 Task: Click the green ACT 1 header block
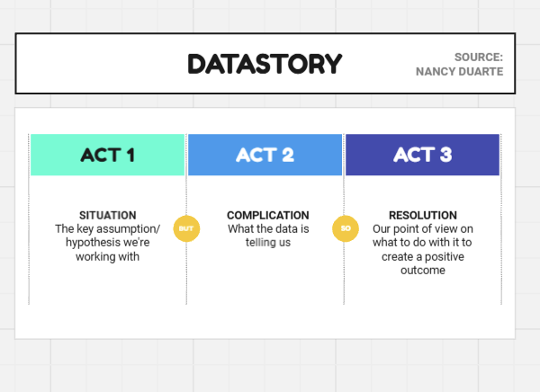point(107,155)
